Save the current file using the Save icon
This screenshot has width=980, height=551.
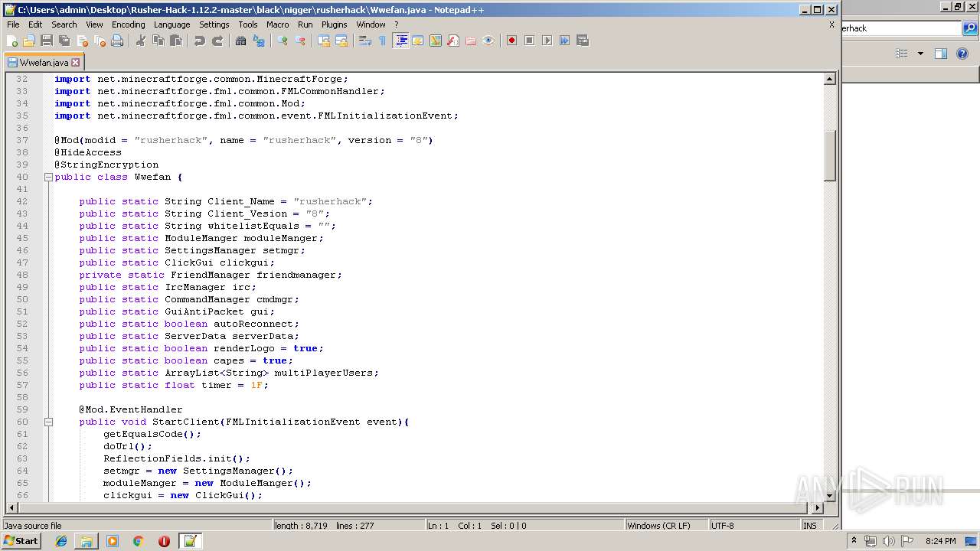coord(47,41)
